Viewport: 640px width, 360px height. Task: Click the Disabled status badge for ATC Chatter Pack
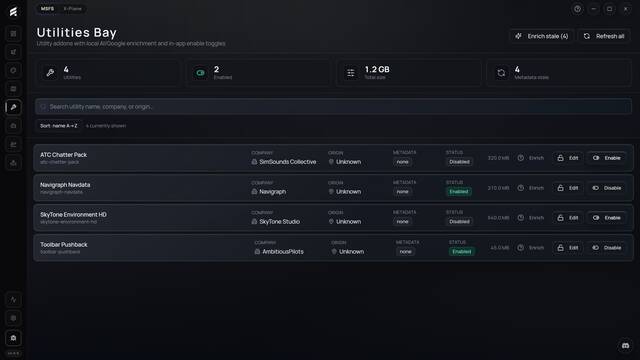point(459,162)
